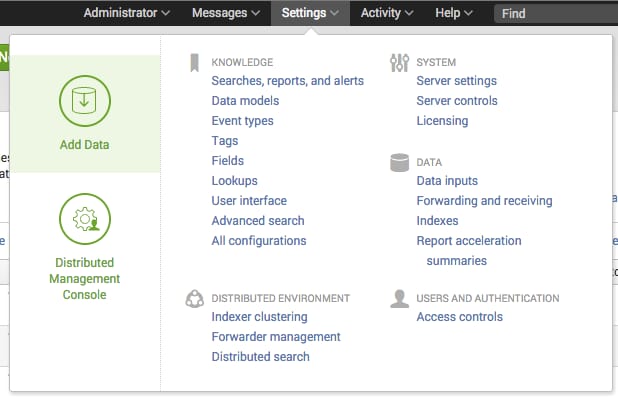Open Searches, reports, and alerts

[288, 81]
